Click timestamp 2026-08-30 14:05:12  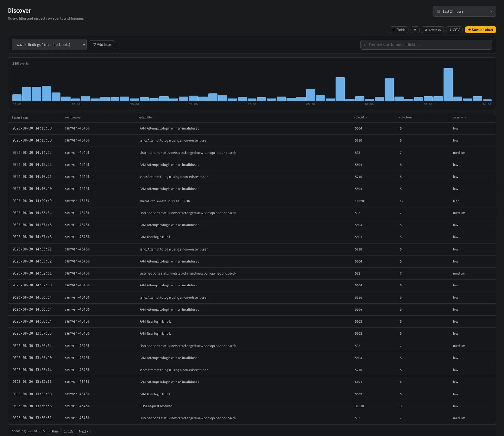(x=32, y=261)
